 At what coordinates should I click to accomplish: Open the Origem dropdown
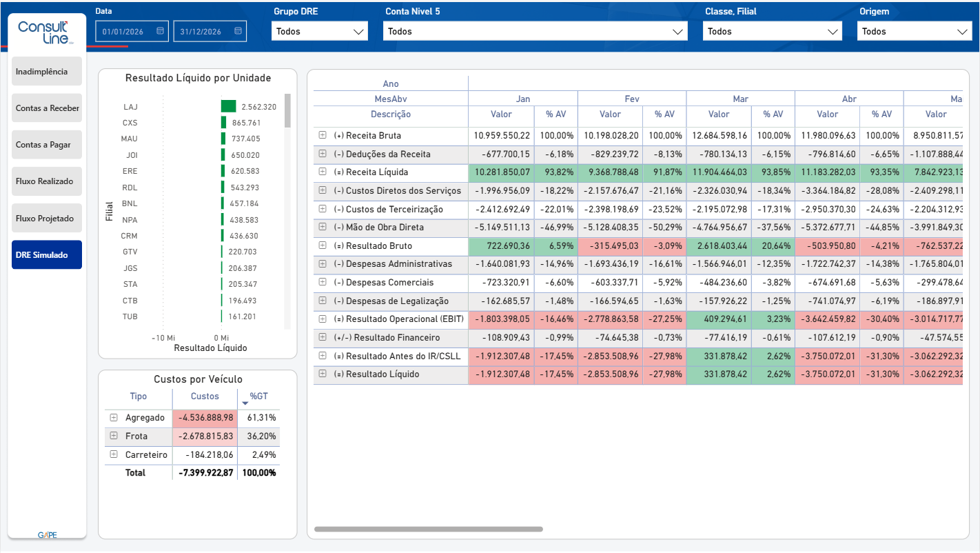click(915, 31)
